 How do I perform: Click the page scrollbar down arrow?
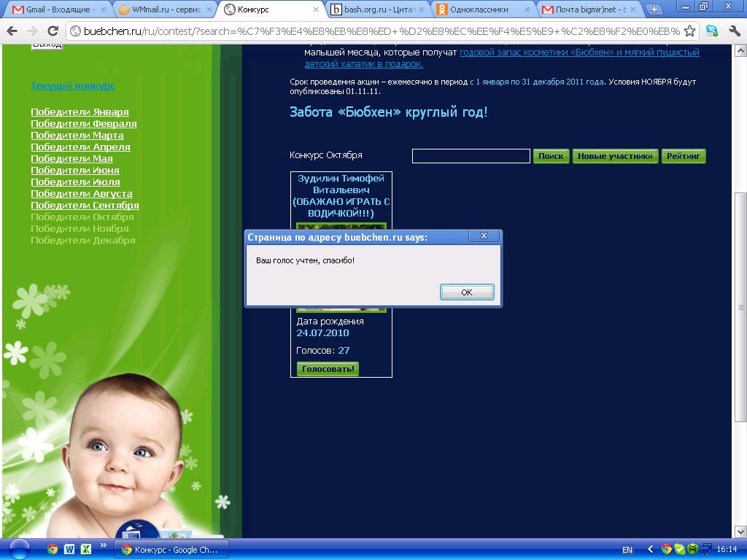pyautogui.click(x=740, y=532)
